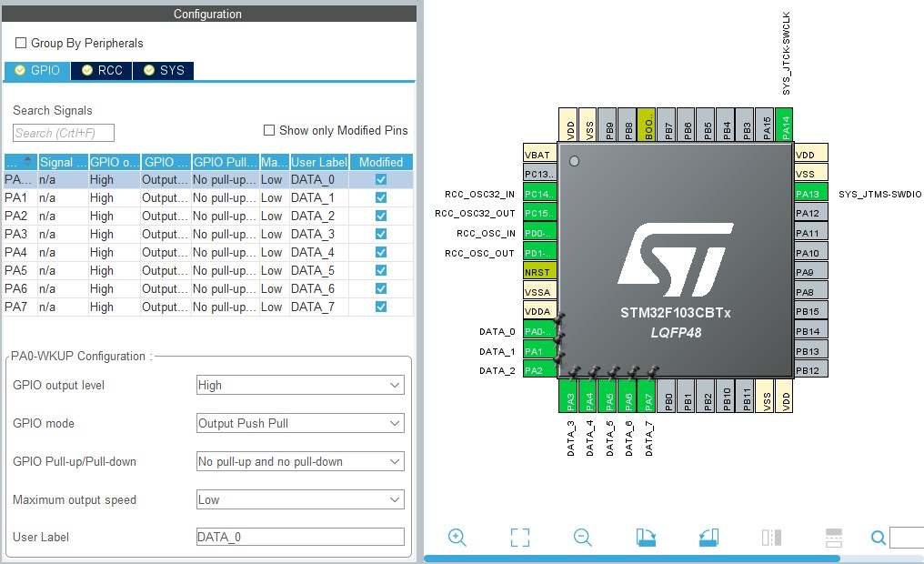Toggle Modified checkbox for PA4 row
The width and height of the screenshot is (924, 564).
pos(381,252)
